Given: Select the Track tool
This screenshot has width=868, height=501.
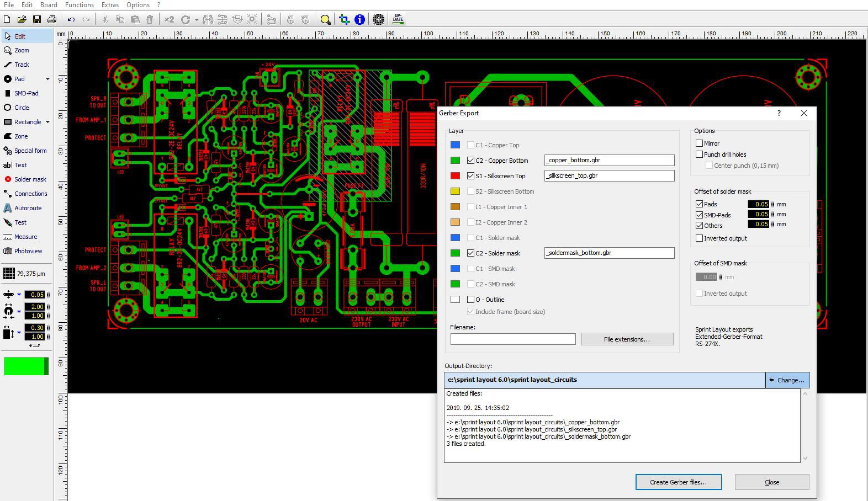Looking at the screenshot, I should tap(27, 65).
